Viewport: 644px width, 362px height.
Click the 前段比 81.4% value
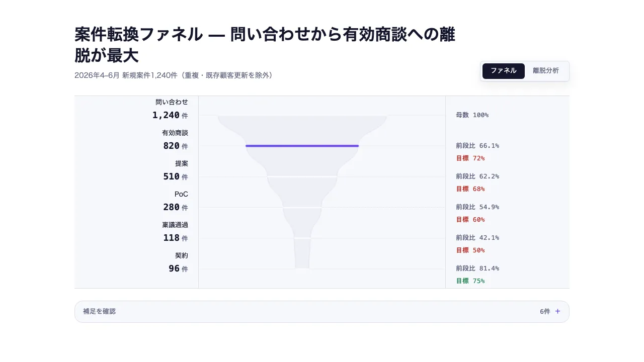tap(477, 268)
